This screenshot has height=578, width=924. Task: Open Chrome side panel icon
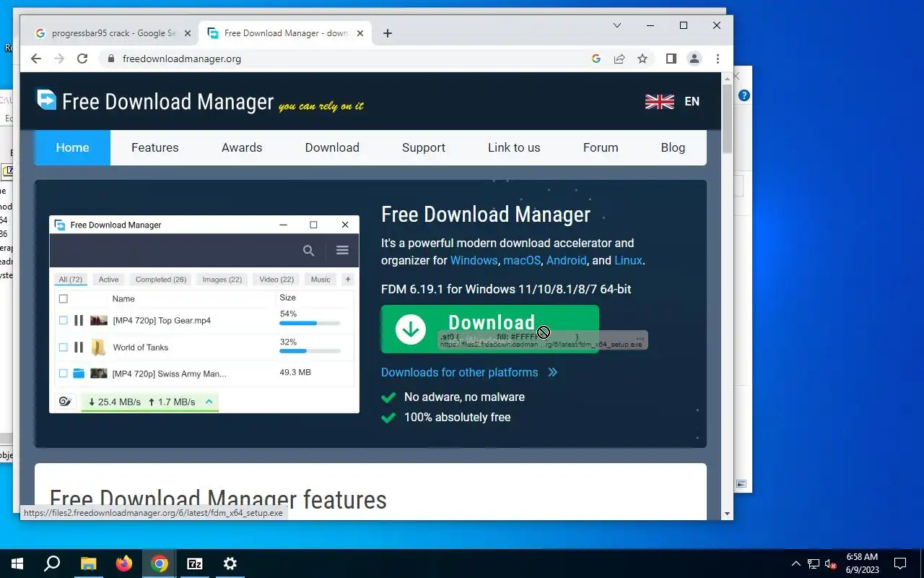click(x=671, y=59)
